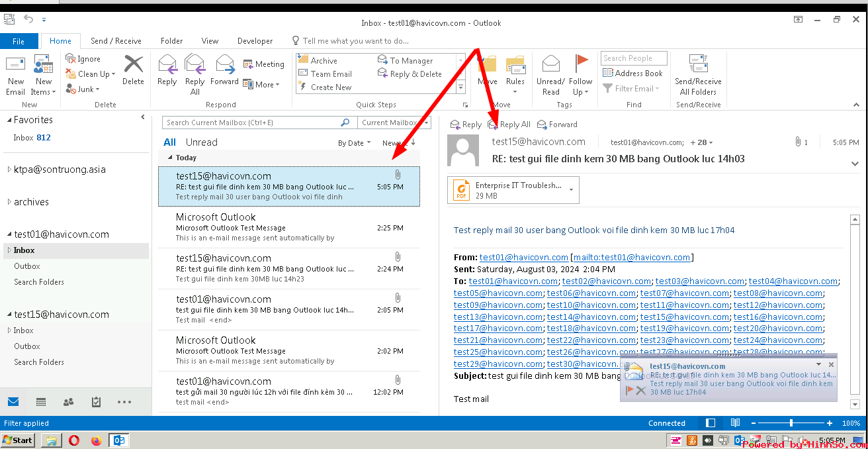Open Favorites Inbox 812 folder

click(x=32, y=138)
